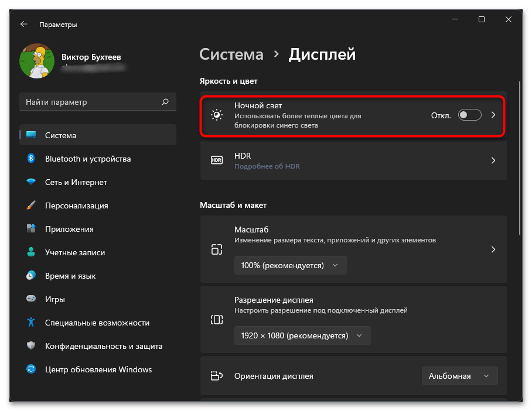Click the user name Виктор Бухтеев

pyautogui.click(x=91, y=57)
